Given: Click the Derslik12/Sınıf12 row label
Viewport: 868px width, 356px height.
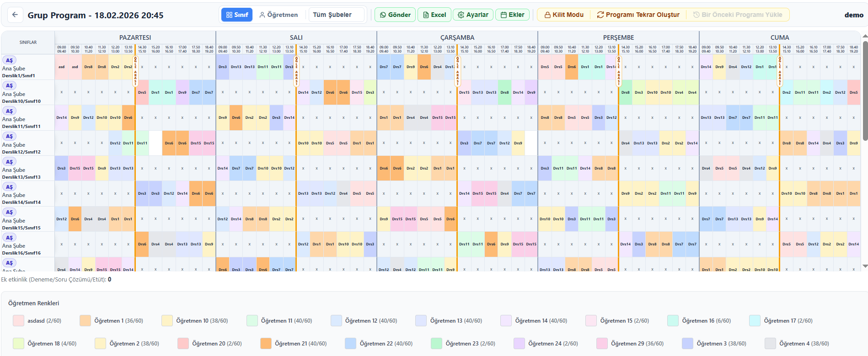Looking at the screenshot, I should click(21, 152).
